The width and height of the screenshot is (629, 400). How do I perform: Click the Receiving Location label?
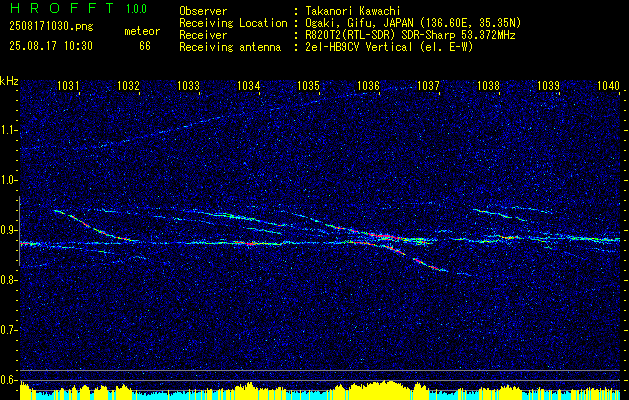[x=233, y=23]
